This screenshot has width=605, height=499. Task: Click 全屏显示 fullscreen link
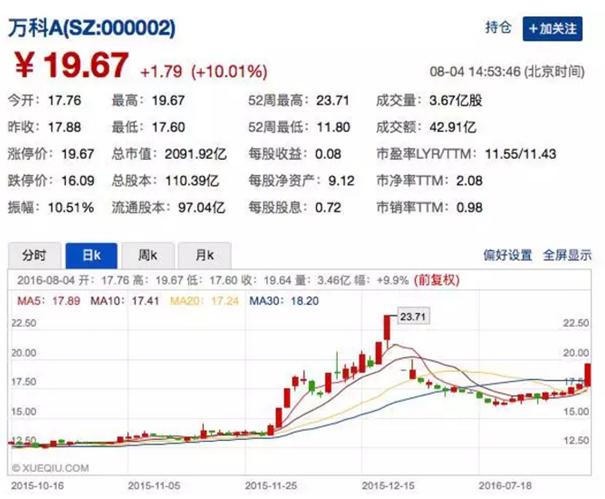pyautogui.click(x=567, y=255)
